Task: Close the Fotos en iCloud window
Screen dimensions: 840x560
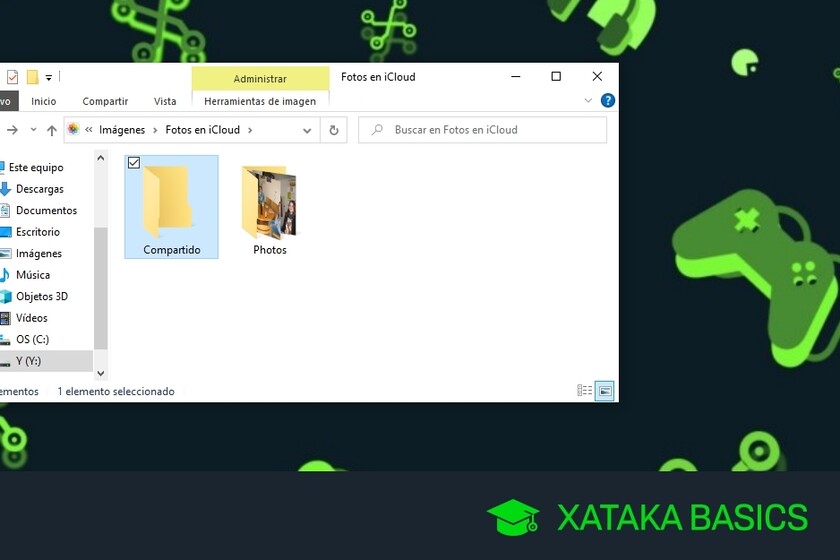Action: 597,77
